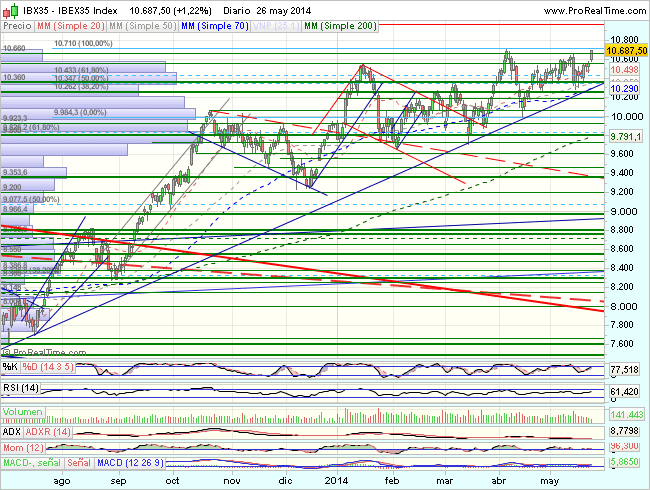Screen dimensions: 650x490
Task: Toggle the MM (Simple 20) indicator label
Action: 73,22
